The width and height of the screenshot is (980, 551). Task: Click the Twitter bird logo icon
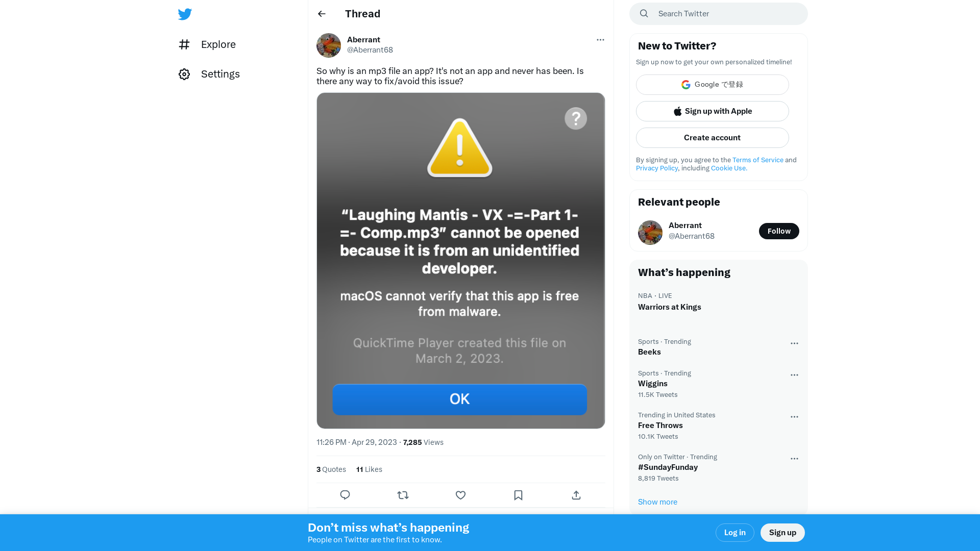tap(185, 13)
